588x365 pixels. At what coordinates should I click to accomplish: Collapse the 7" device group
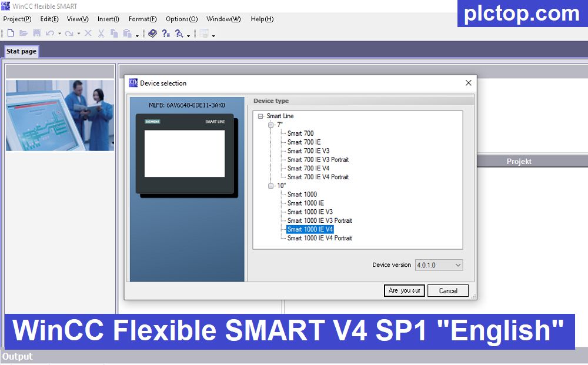pyautogui.click(x=270, y=125)
